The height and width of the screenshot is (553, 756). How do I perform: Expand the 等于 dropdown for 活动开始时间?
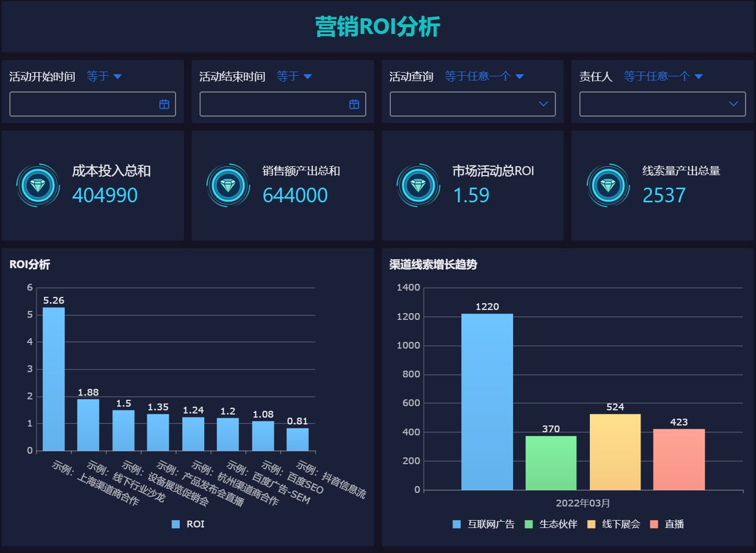tap(104, 76)
